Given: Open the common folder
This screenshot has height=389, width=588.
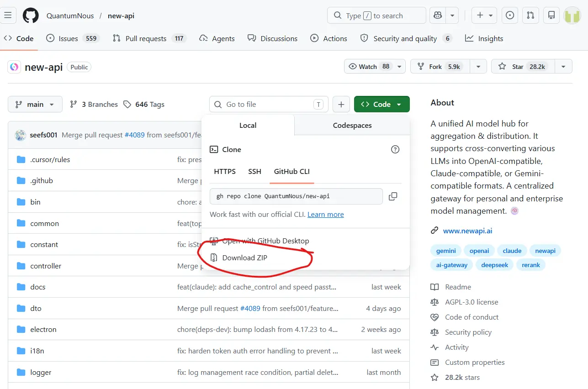Looking at the screenshot, I should (x=44, y=223).
